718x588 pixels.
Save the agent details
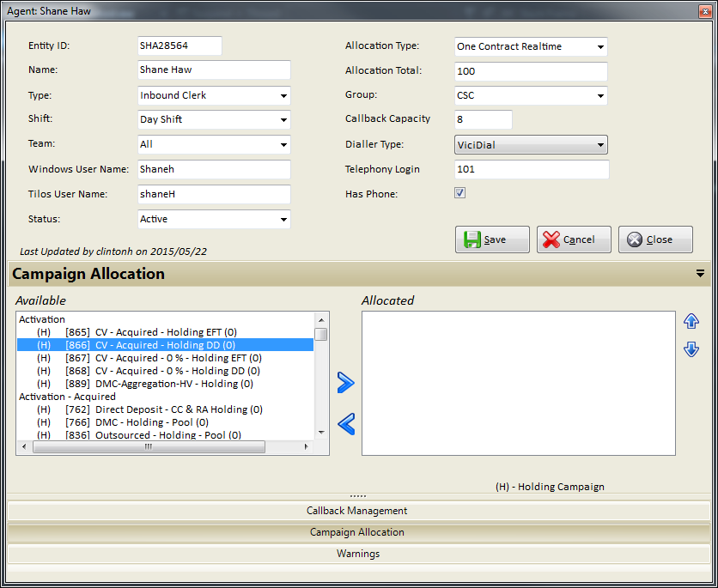(x=492, y=239)
